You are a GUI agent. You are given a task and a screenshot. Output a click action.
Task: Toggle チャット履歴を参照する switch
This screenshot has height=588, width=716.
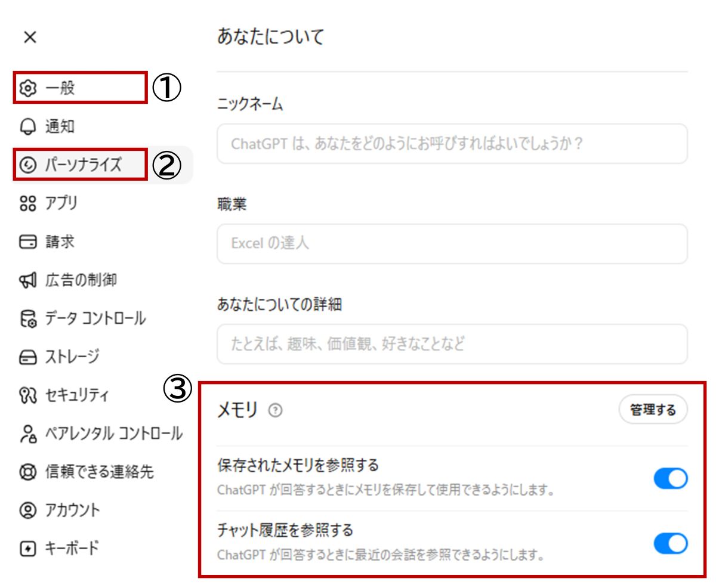click(x=671, y=544)
